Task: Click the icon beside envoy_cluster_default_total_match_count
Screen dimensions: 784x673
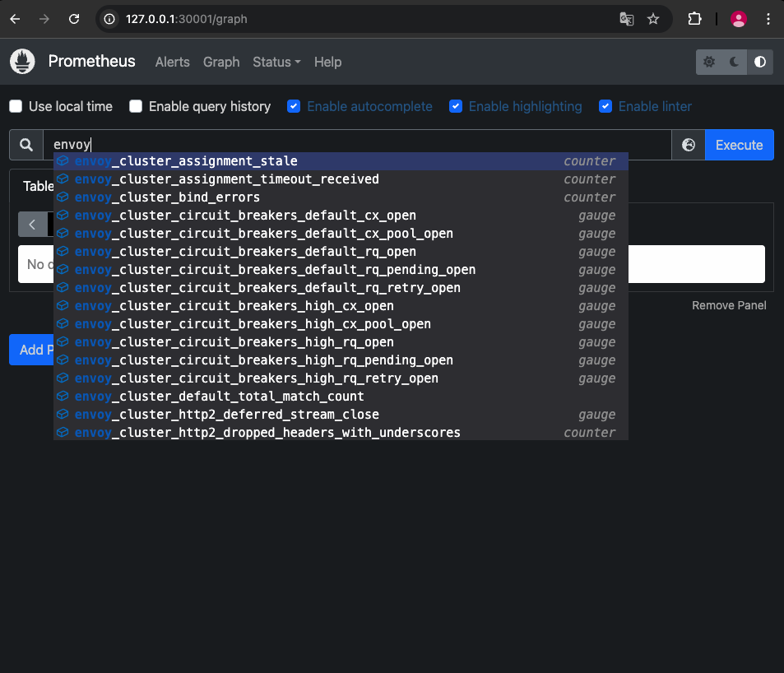Action: [63, 396]
